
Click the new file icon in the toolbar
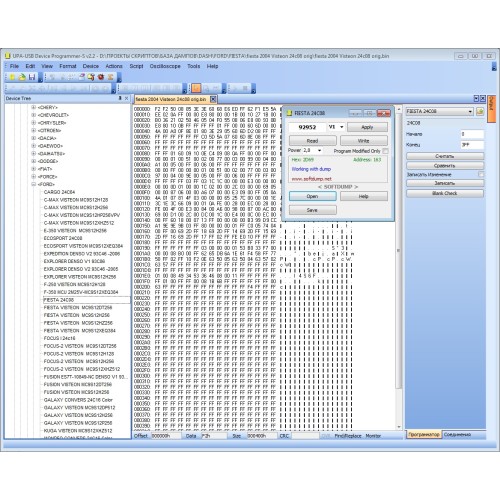click(x=12, y=77)
